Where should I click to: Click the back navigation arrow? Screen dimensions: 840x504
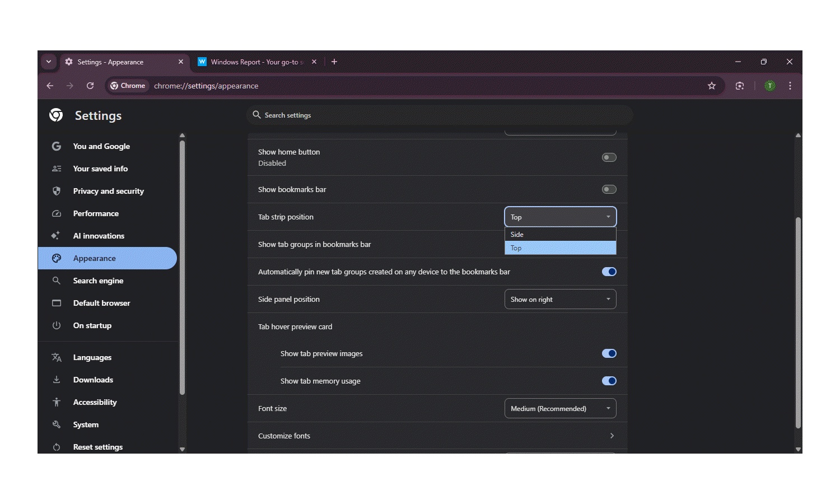[x=50, y=86]
